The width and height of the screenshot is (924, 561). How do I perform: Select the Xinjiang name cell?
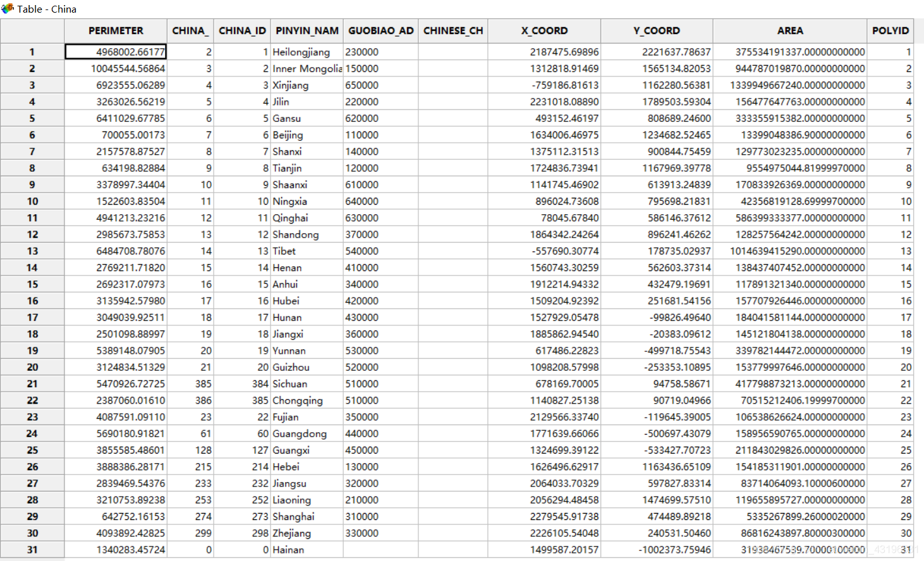307,85
